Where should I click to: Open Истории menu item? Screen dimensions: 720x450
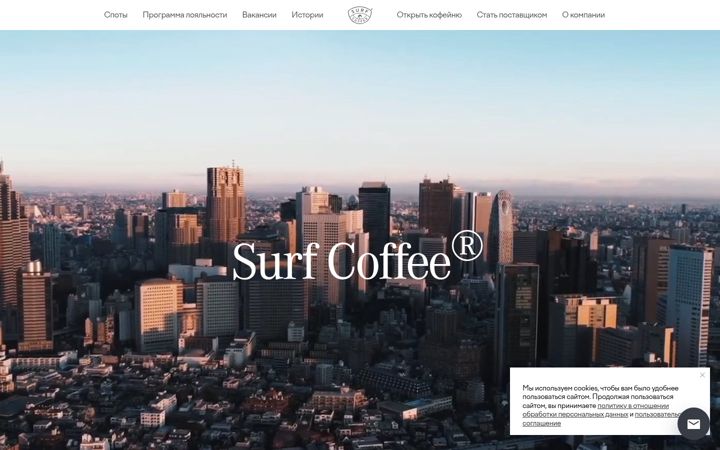(307, 15)
